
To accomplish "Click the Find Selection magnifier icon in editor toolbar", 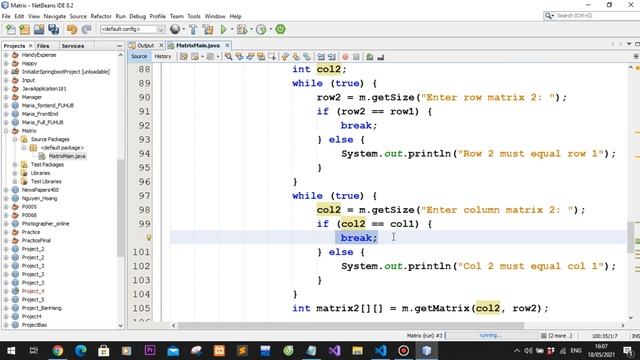I will tap(228, 57).
